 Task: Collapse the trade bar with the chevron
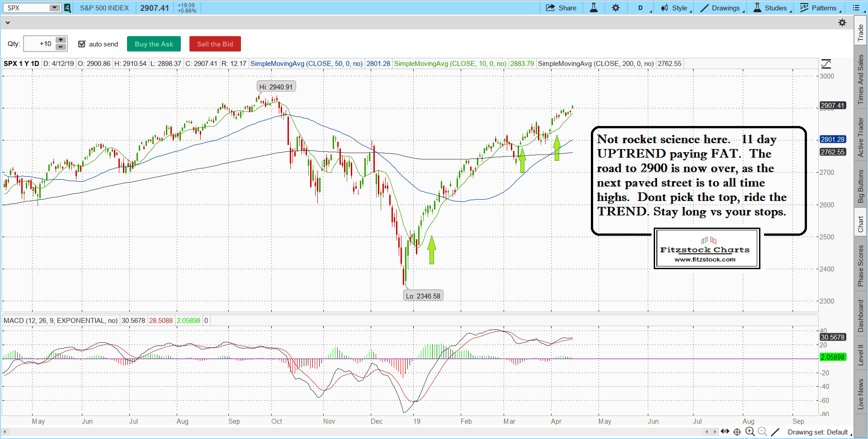tap(8, 23)
